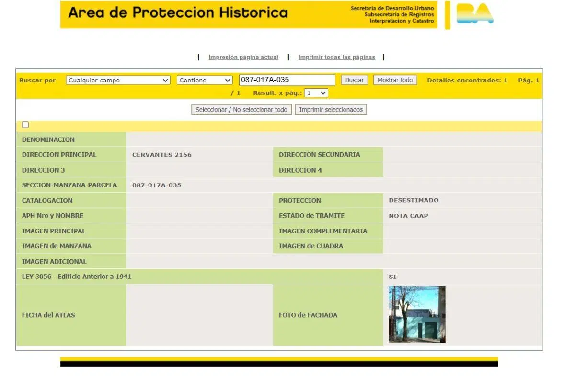Click the 'IMAGEN COMPLEMENTARIA' label
The image size is (575, 392).
323,231
